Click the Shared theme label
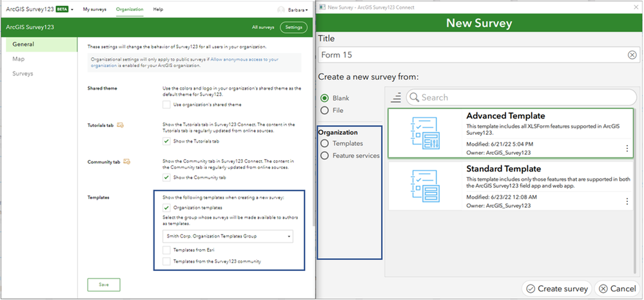The width and height of the screenshot is (644, 300). tap(102, 88)
